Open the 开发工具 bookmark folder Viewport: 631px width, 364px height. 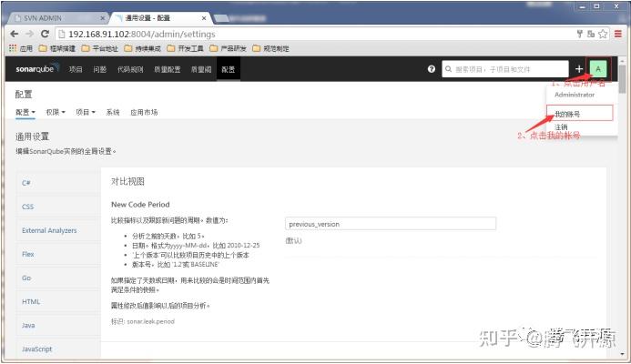(185, 48)
